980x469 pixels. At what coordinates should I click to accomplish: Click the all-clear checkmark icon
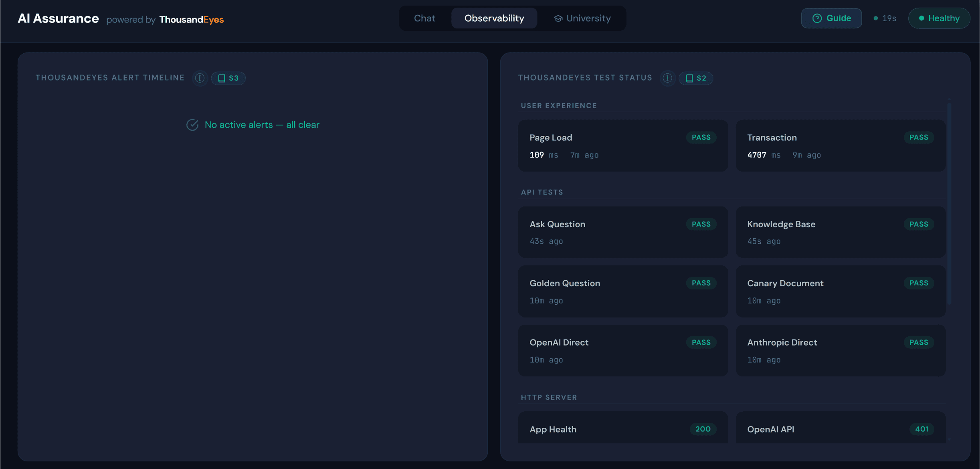pos(193,125)
